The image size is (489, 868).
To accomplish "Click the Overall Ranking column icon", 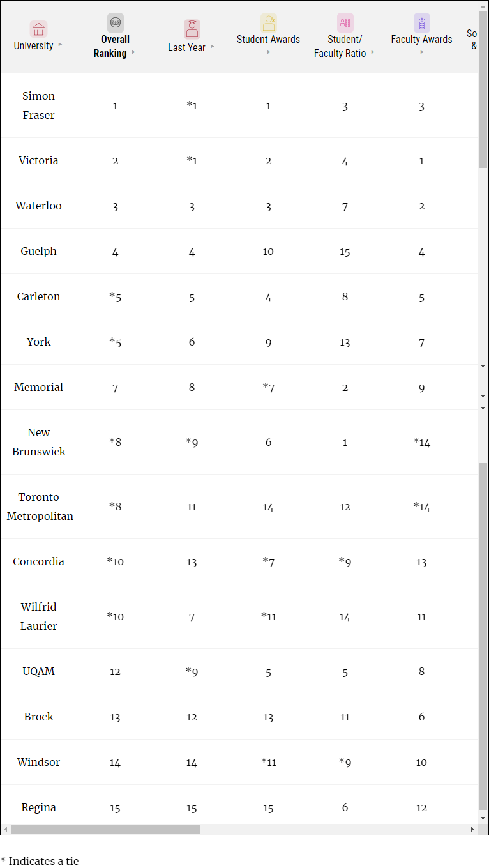I will click(x=115, y=23).
